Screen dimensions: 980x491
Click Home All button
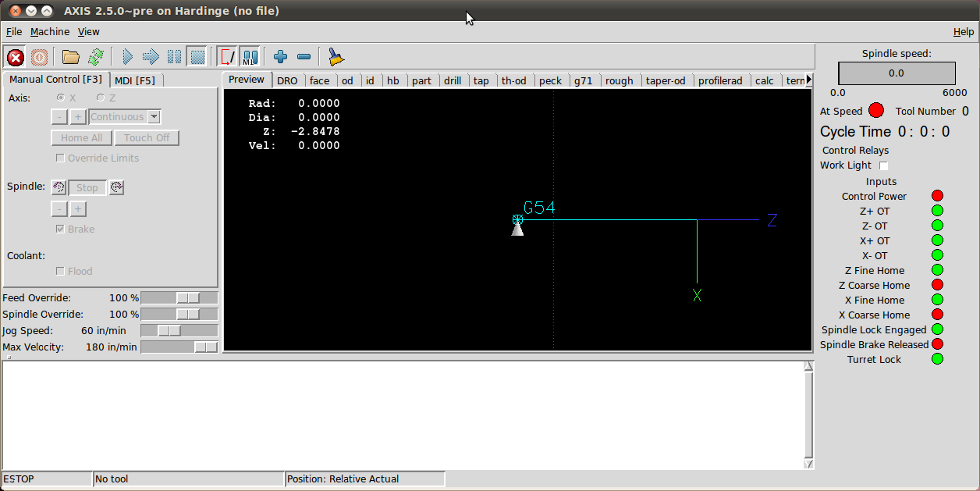tap(82, 137)
